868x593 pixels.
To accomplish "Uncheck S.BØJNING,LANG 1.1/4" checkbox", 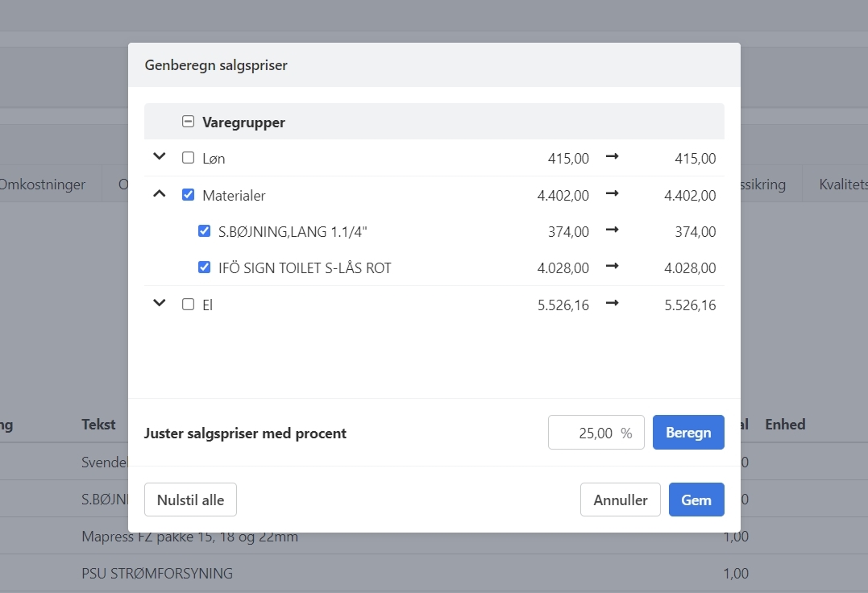I will coord(204,230).
